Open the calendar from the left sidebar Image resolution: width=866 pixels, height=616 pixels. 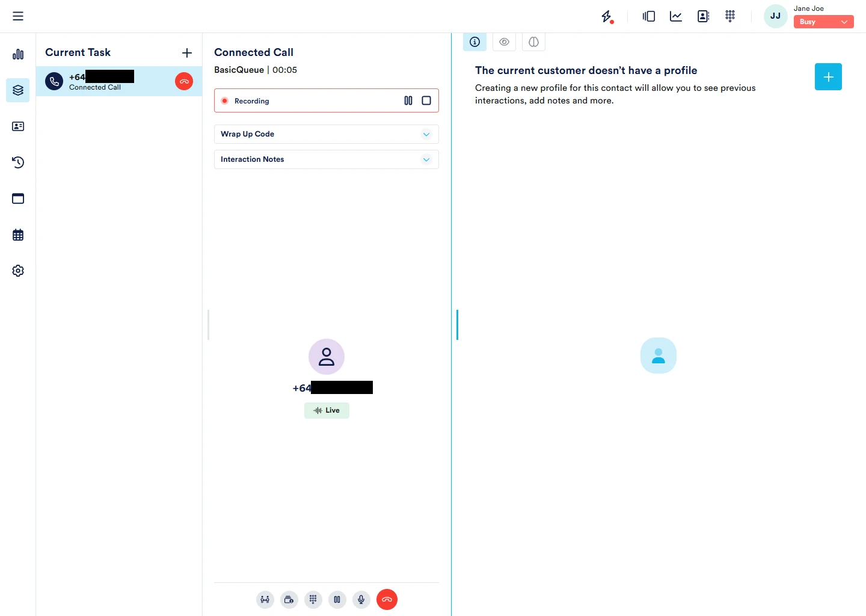[x=18, y=235]
